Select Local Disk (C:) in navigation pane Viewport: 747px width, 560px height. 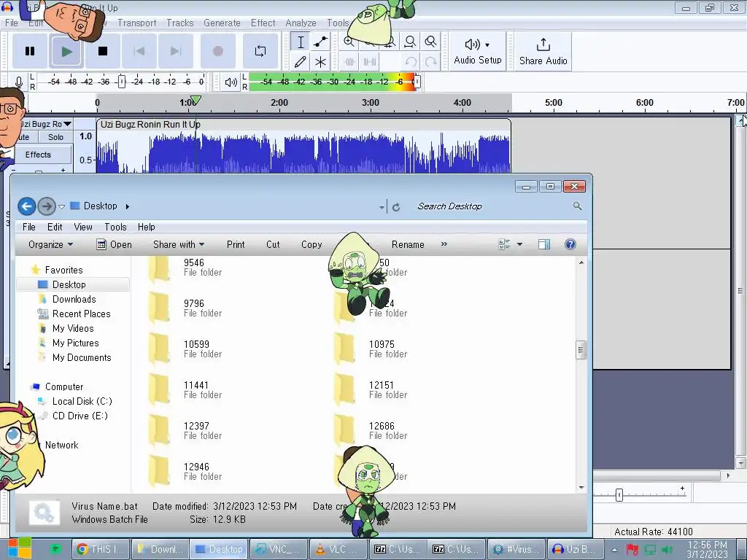click(x=82, y=402)
